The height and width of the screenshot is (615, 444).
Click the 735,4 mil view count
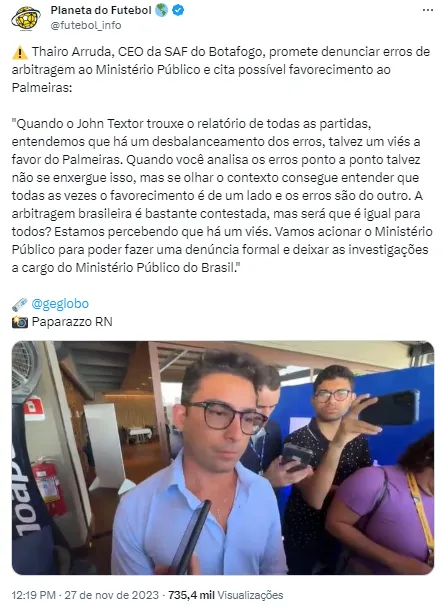[x=191, y=595]
